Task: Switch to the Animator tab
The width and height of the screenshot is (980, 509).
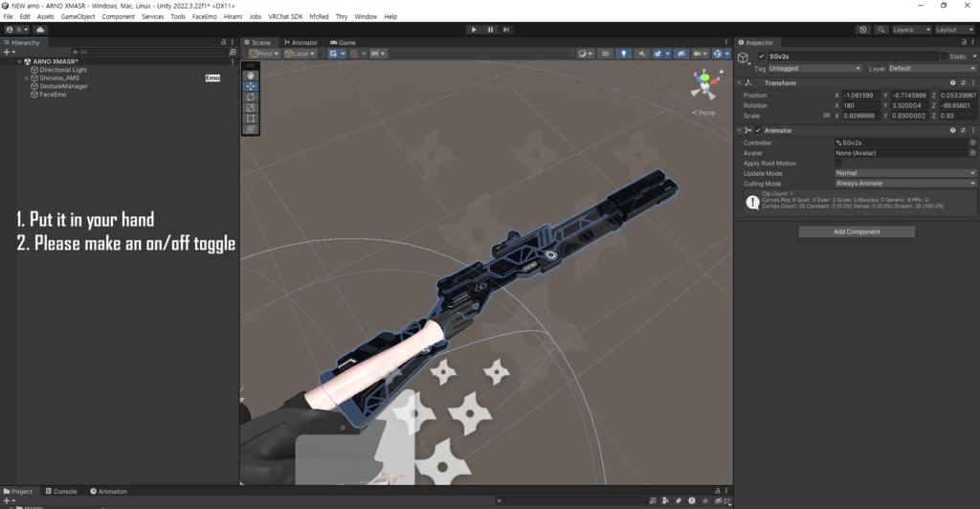Action: point(301,42)
